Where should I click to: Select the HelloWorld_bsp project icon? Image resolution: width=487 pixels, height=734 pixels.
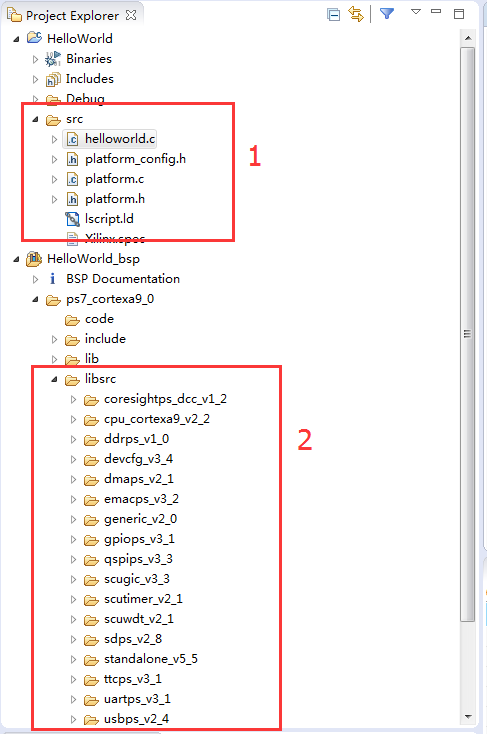pyautogui.click(x=34, y=259)
